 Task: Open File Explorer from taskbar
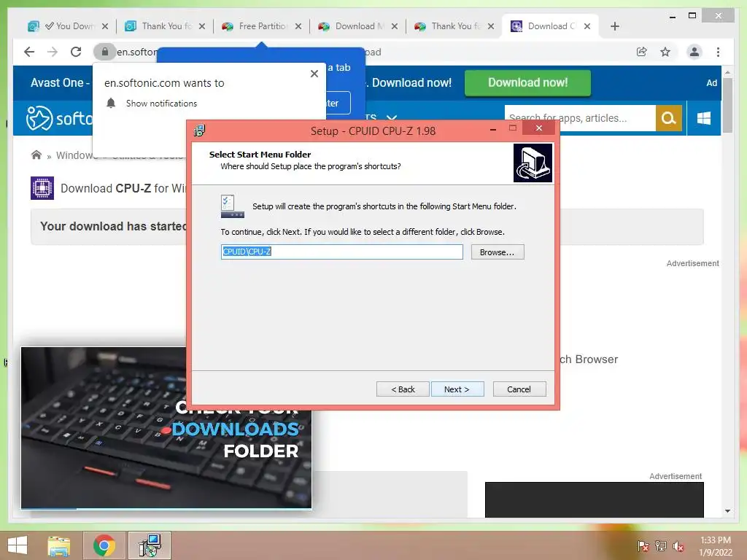click(58, 545)
